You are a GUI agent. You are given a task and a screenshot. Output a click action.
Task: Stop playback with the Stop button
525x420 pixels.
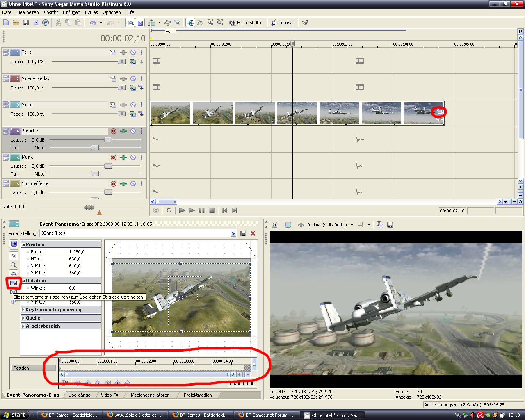tap(212, 210)
